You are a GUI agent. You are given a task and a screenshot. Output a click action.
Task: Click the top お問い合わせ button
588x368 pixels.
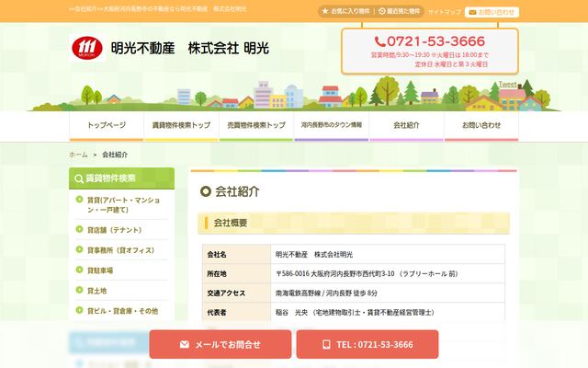492,12
